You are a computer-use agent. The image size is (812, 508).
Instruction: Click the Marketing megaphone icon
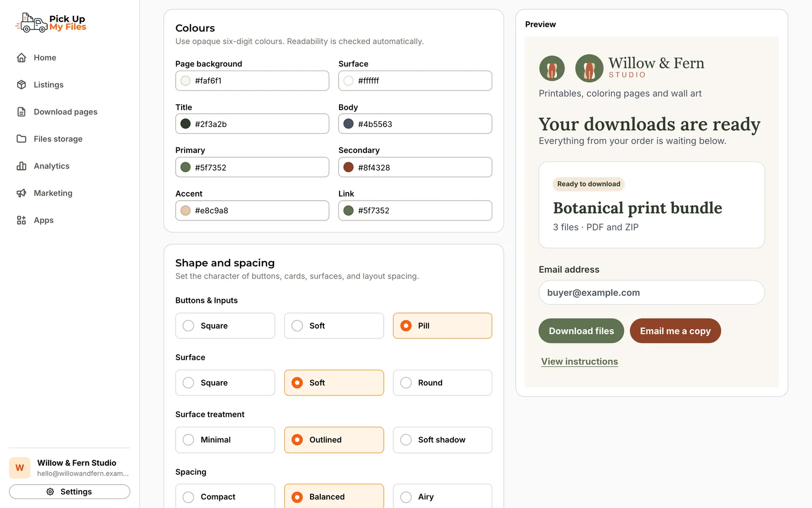point(21,193)
